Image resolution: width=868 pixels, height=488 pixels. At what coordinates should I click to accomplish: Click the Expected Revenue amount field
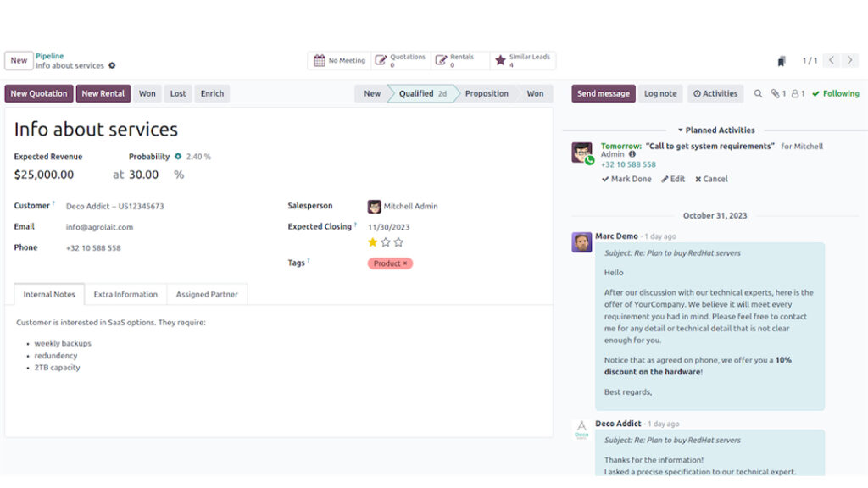(x=44, y=175)
